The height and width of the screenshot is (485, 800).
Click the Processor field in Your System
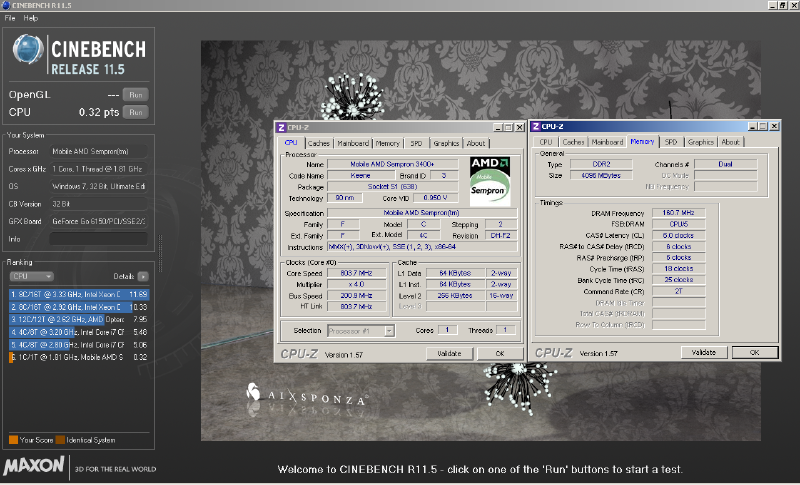point(98,151)
